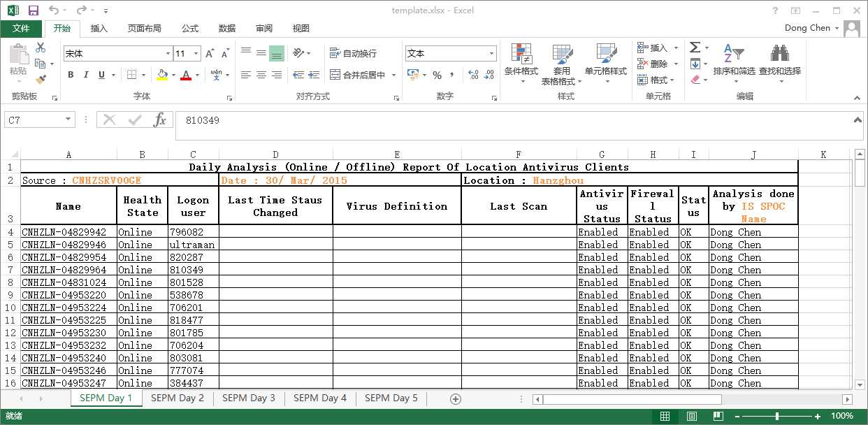Click the Cut scissors icon
Screen dimensions: 868x425
tap(41, 48)
